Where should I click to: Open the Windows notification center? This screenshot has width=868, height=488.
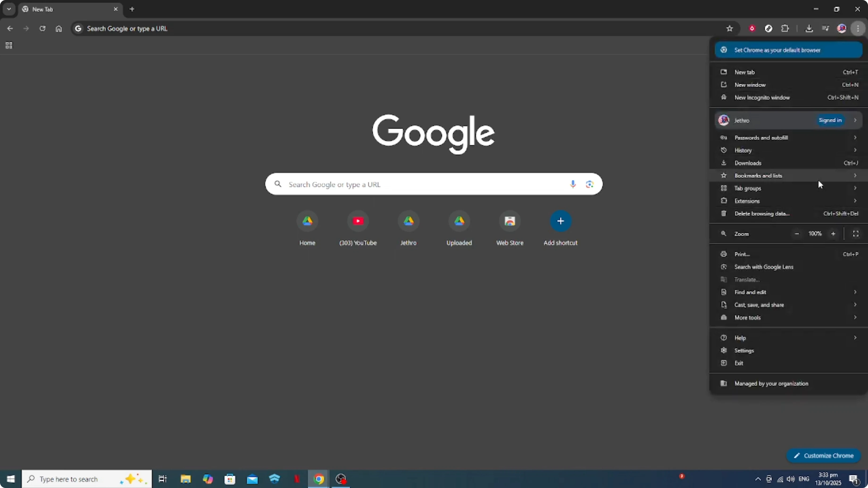coord(854,479)
